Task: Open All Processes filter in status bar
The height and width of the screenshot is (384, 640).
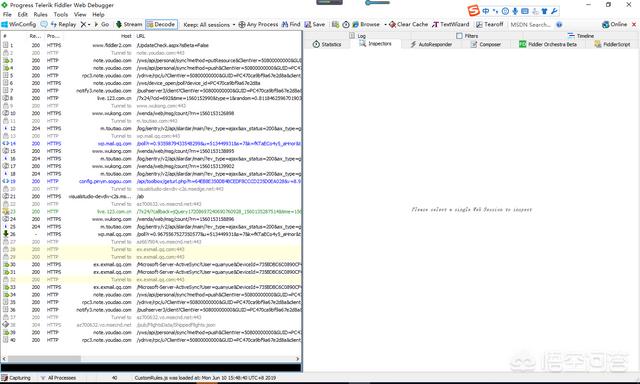Action: 58,378
